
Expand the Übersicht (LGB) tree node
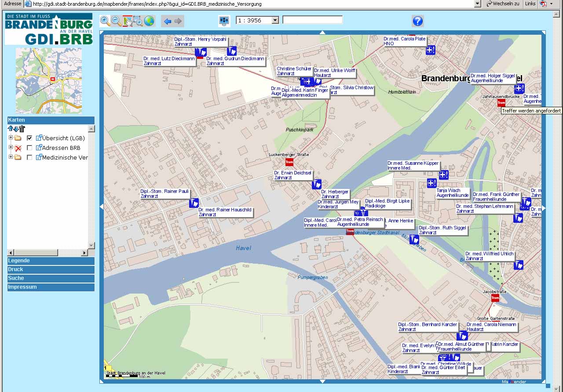point(11,138)
